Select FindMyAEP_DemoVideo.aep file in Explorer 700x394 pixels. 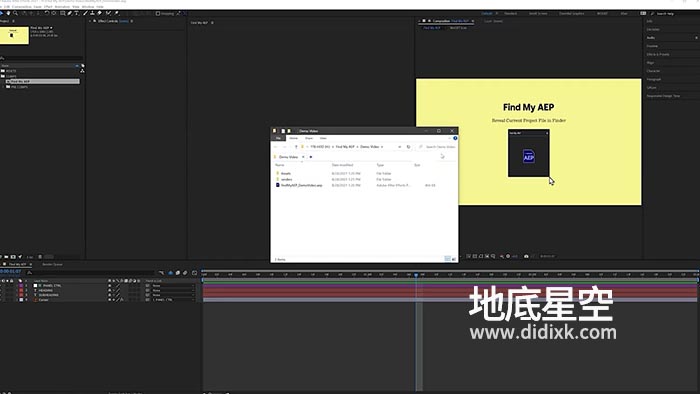[301, 185]
